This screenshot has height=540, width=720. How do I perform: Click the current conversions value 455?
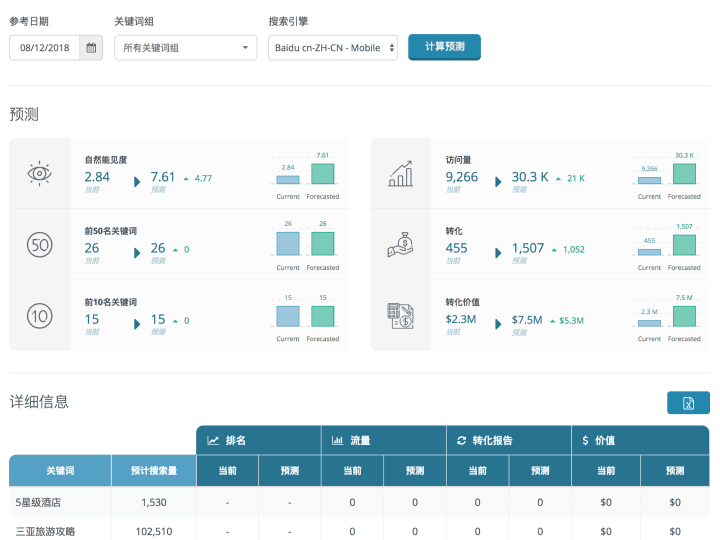456,248
